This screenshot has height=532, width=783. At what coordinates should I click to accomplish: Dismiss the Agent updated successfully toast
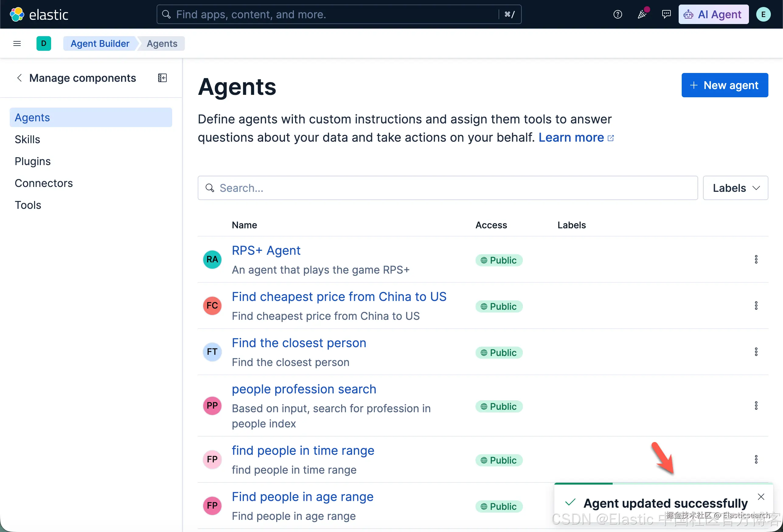tap(761, 497)
